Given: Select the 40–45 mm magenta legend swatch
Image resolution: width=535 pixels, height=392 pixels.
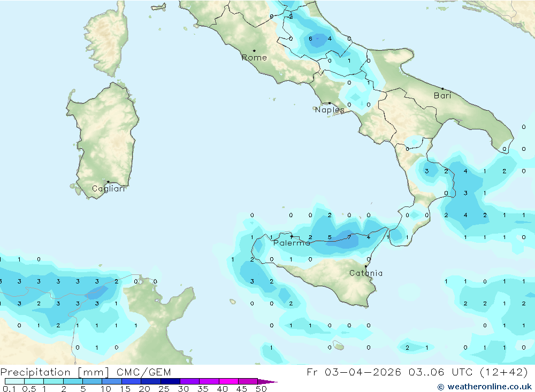Looking at the screenshot, I should (228, 381).
